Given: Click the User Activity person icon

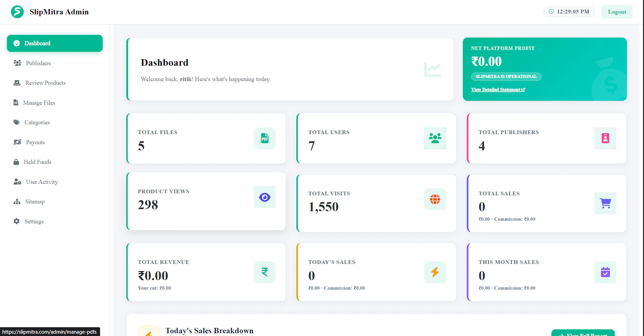Looking at the screenshot, I should pos(17,182).
